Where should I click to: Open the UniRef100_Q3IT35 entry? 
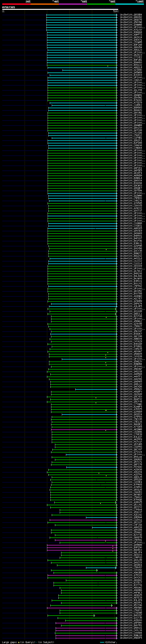(131, 618)
